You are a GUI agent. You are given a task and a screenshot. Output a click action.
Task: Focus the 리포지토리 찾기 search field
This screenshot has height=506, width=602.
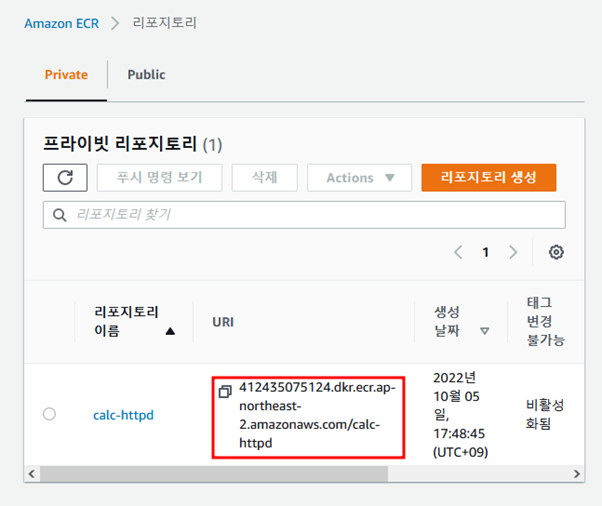pyautogui.click(x=304, y=215)
